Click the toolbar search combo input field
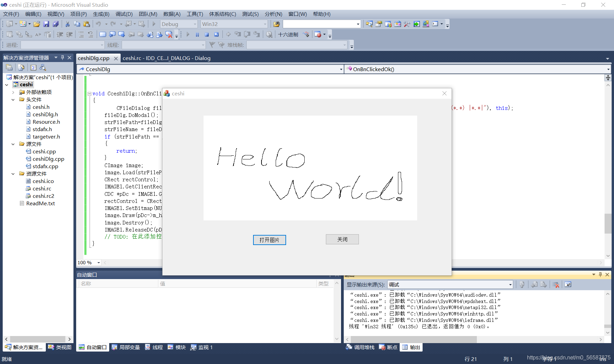614x364 pixels. pos(319,24)
